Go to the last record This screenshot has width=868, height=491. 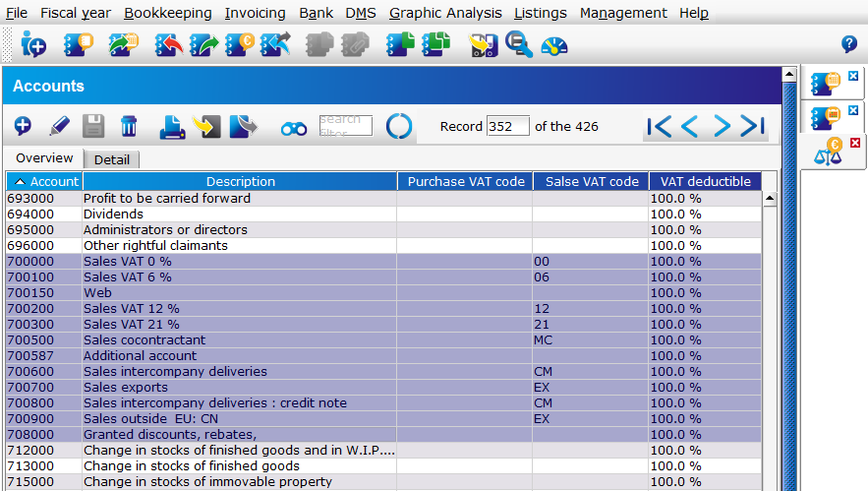753,126
